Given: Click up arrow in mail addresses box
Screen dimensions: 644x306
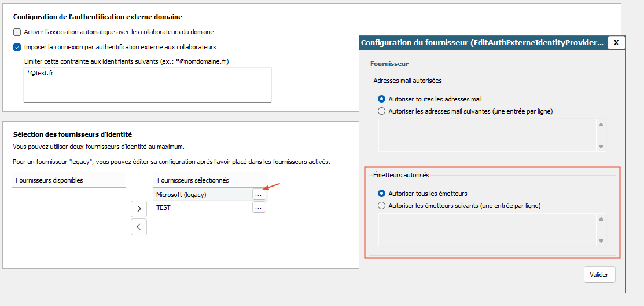Looking at the screenshot, I should tap(601, 125).
